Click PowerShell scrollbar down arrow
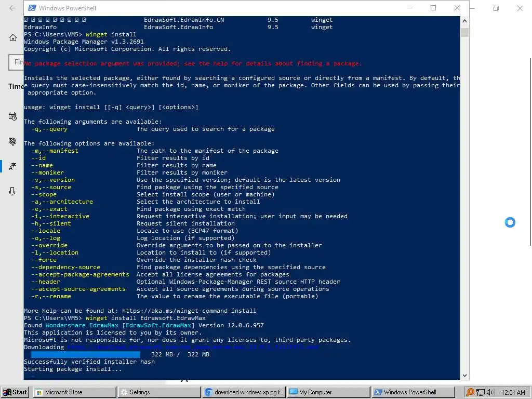Screen dimensions: 532x399 point(464,376)
